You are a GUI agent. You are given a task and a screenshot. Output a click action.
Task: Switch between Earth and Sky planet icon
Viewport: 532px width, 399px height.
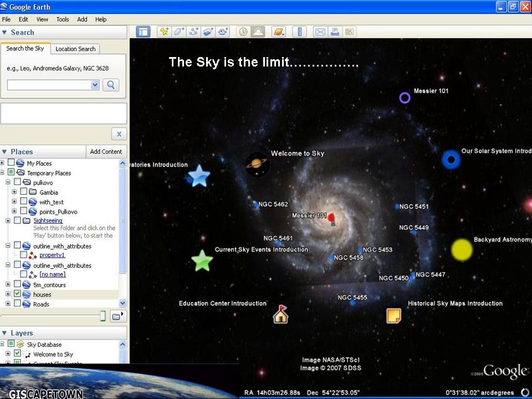(279, 32)
